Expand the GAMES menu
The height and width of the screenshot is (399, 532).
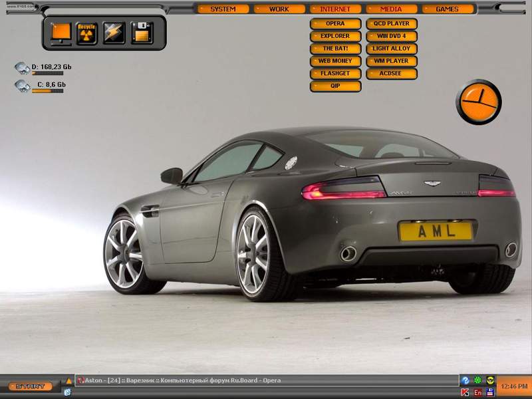coord(447,9)
